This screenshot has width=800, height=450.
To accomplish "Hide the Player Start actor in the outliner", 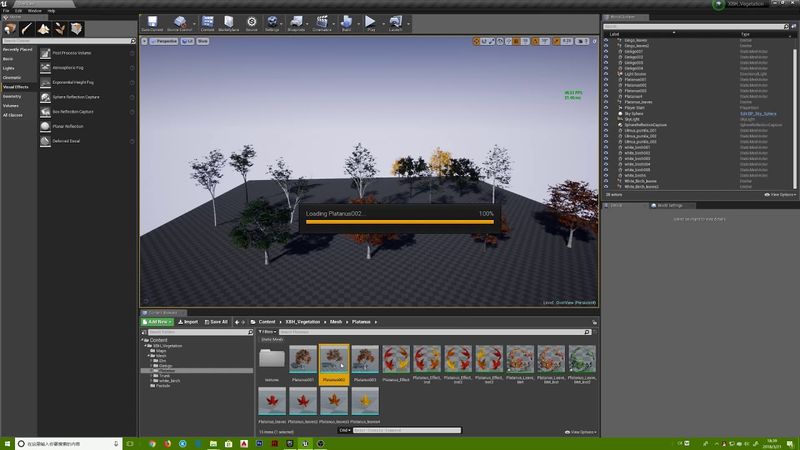I will pyautogui.click(x=607, y=108).
